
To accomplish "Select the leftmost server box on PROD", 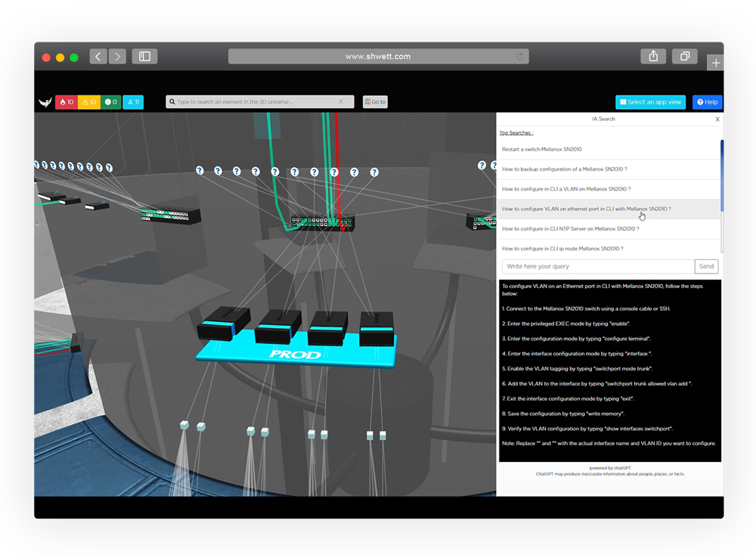I will pos(224,323).
